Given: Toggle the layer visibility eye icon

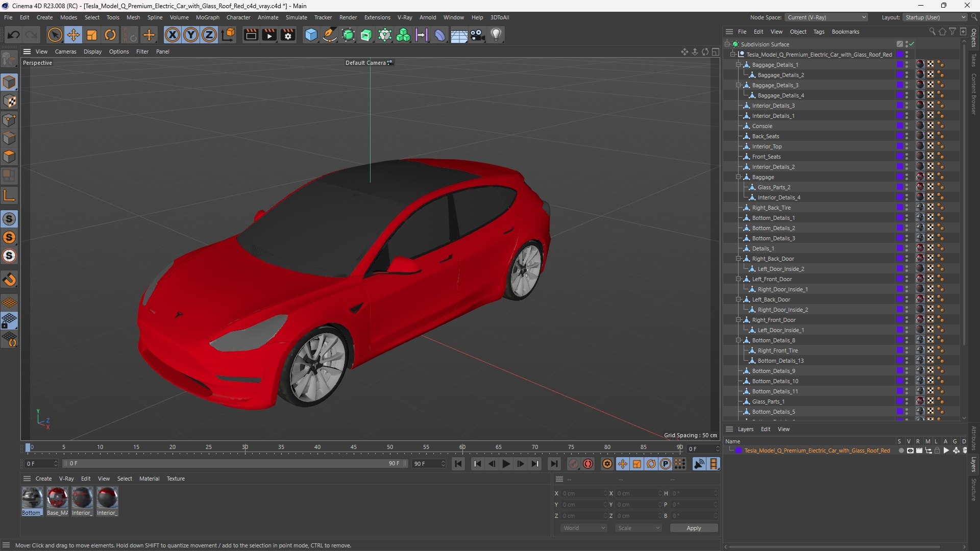Looking at the screenshot, I should [x=910, y=450].
